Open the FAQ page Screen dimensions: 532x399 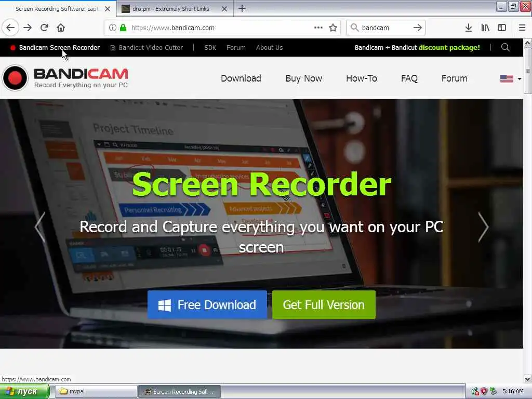(409, 78)
